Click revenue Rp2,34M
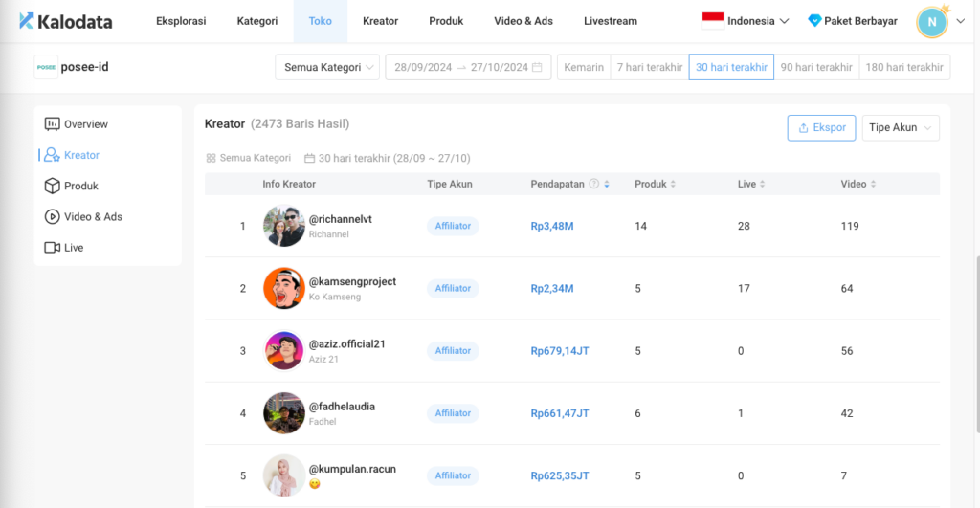 [552, 288]
